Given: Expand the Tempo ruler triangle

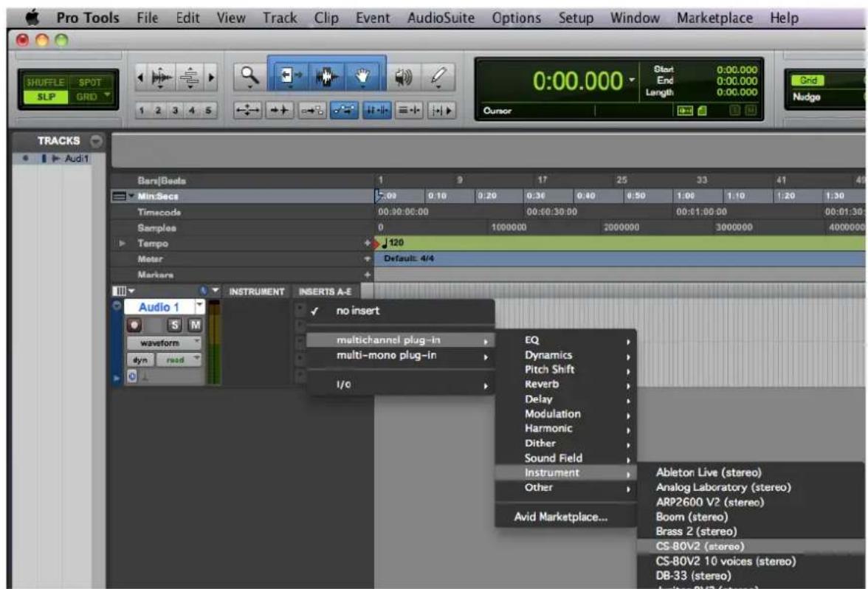Looking at the screenshot, I should click(x=122, y=243).
